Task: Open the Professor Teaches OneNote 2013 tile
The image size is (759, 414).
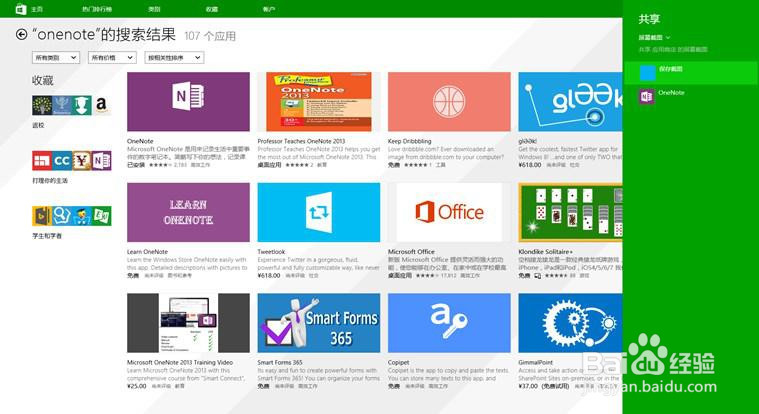Action: [x=319, y=102]
